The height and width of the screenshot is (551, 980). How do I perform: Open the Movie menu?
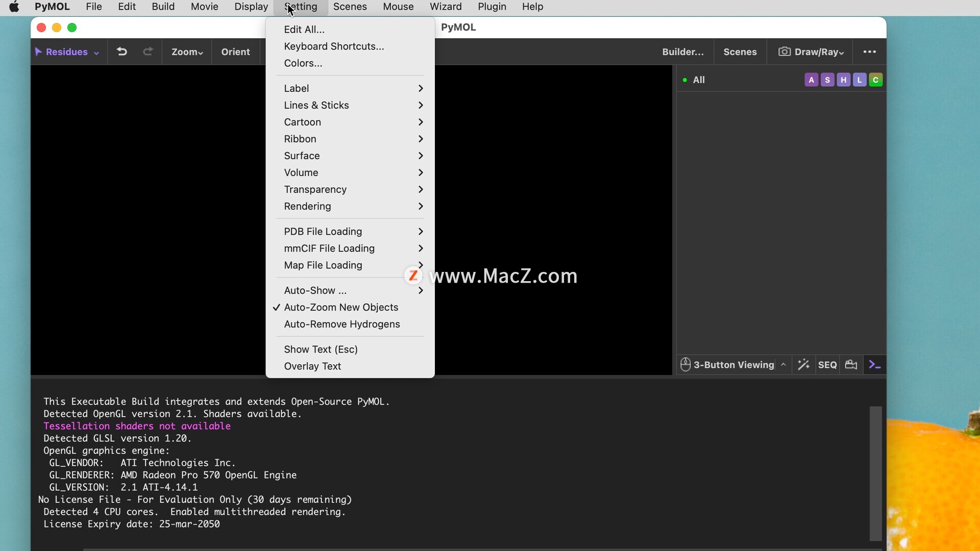click(x=205, y=7)
